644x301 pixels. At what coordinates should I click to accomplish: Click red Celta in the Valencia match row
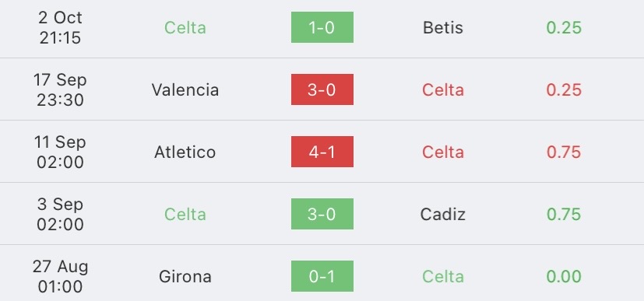443,89
